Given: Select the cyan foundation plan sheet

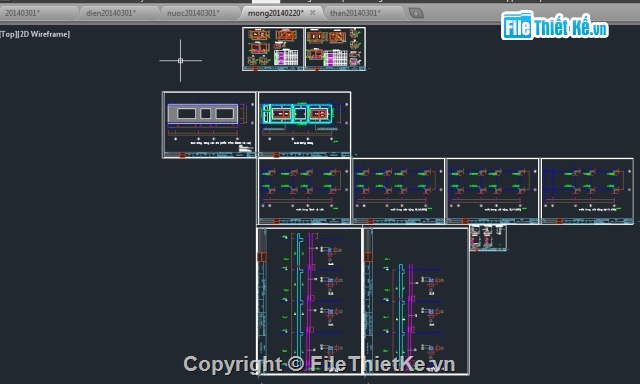Looking at the screenshot, I should (304, 125).
